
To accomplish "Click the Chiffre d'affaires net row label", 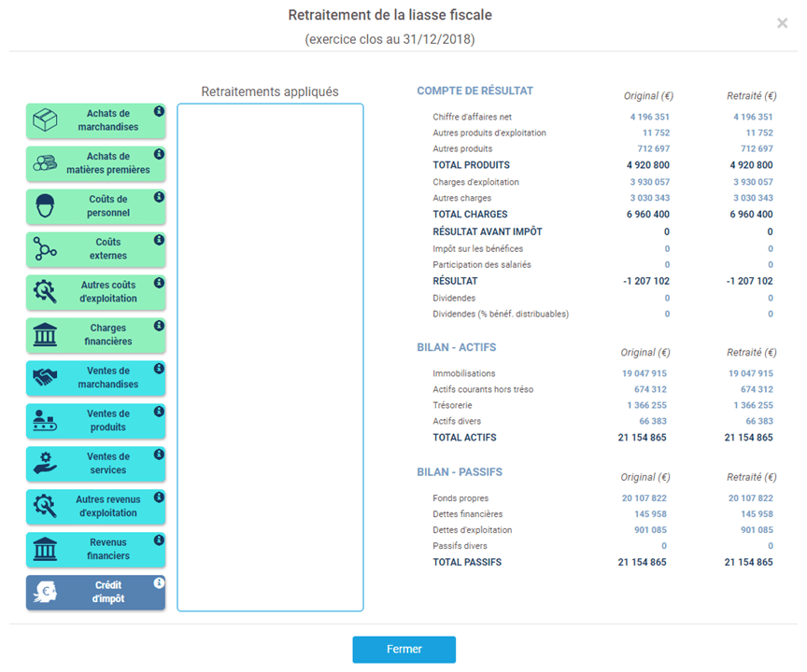I will point(472,117).
